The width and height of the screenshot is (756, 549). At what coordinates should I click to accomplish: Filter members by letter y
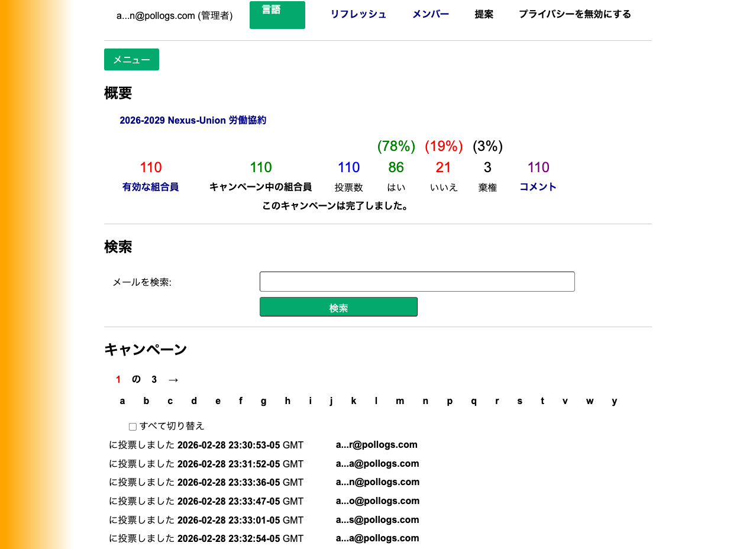click(614, 401)
